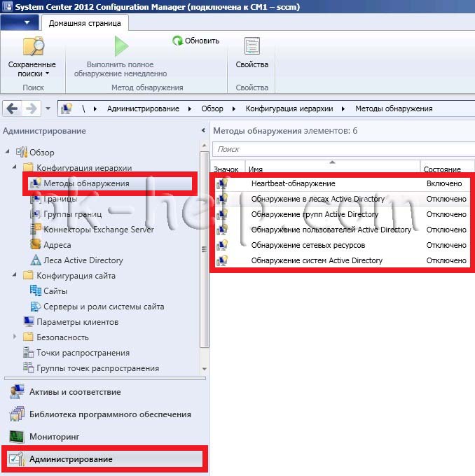The width and height of the screenshot is (475, 476).
Task: Click Методы обнаружения in the breadcrumb
Action: click(x=394, y=108)
